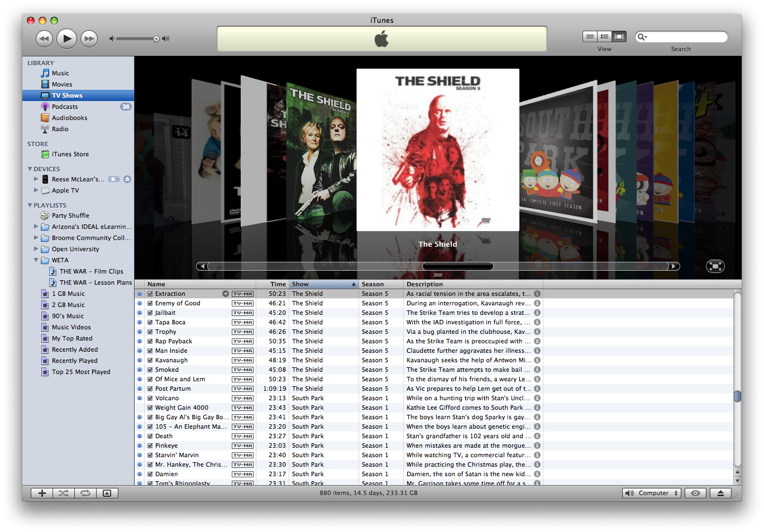Uncheck the Enemy of Good checkbox
This screenshot has width=764, height=532.
coord(150,303)
